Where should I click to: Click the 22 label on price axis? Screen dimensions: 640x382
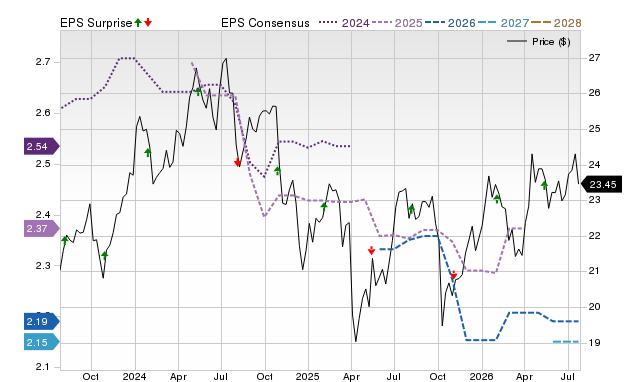(594, 235)
